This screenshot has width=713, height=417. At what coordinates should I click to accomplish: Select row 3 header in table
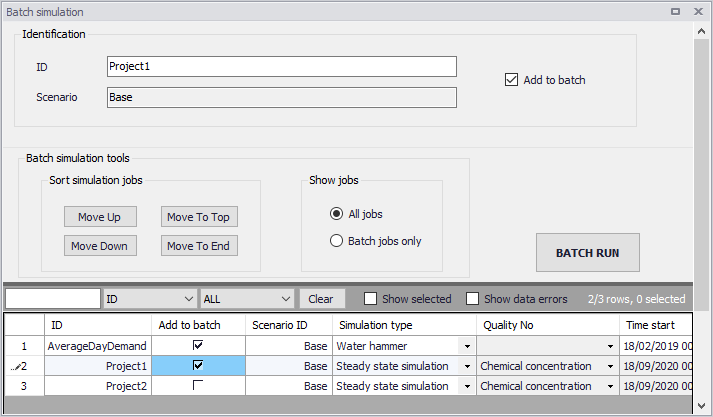pos(25,387)
